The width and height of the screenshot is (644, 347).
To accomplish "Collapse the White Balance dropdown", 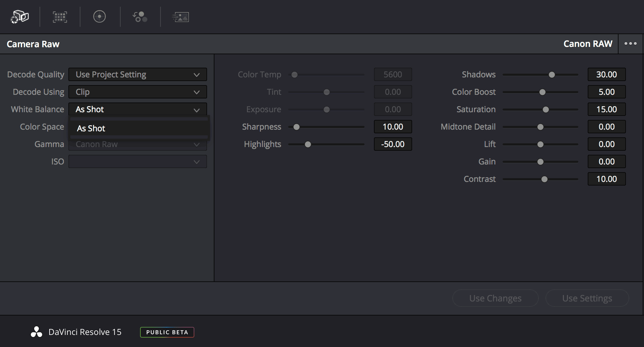I will 138,109.
